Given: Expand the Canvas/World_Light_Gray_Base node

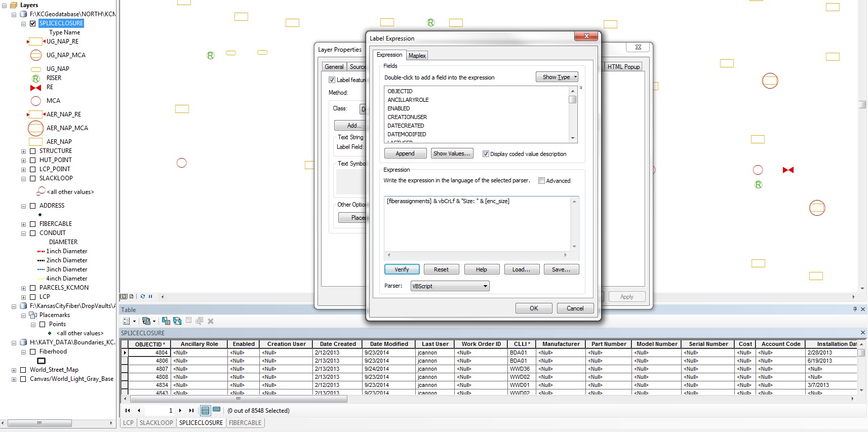Looking at the screenshot, I should [x=14, y=379].
